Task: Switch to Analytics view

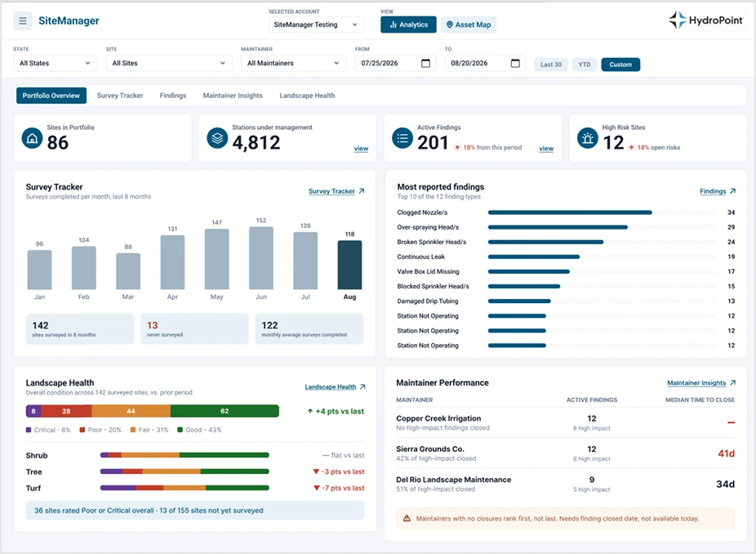Action: (408, 25)
